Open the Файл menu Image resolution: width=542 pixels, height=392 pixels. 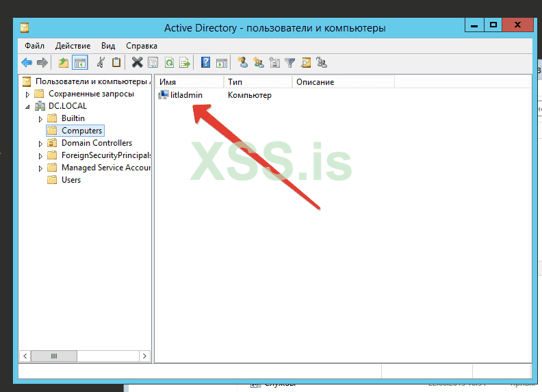point(35,46)
